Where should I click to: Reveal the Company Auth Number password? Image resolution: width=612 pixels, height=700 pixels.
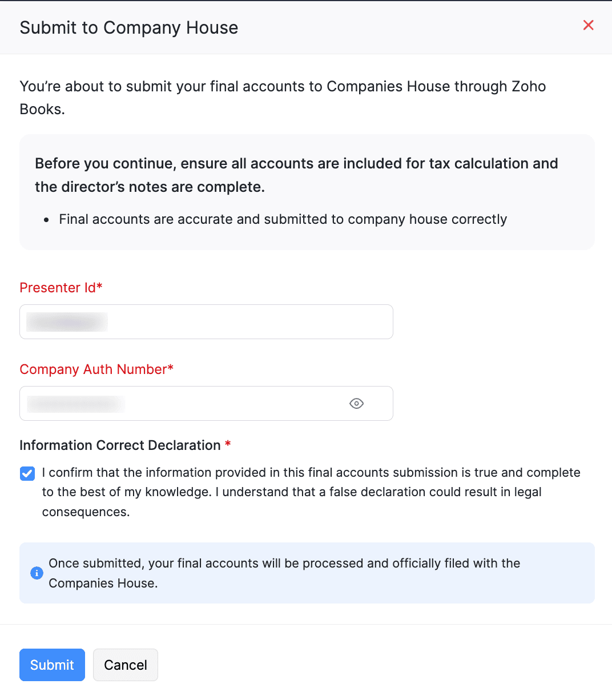point(356,404)
